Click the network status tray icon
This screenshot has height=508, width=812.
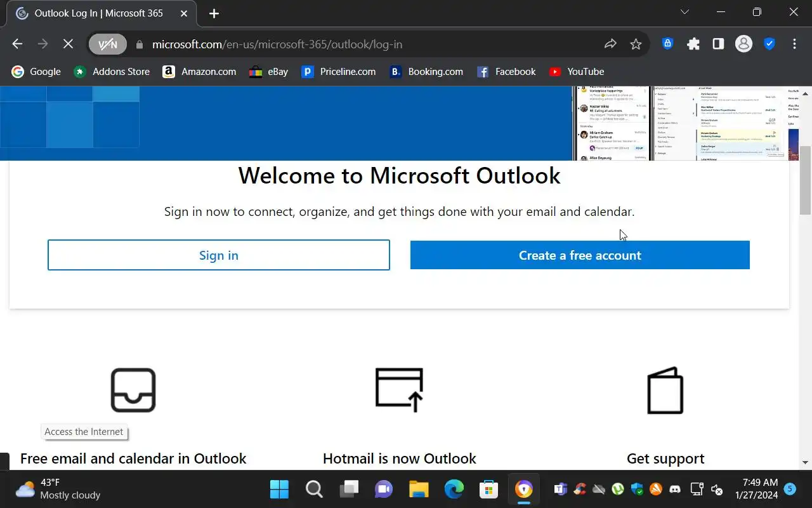pos(697,490)
